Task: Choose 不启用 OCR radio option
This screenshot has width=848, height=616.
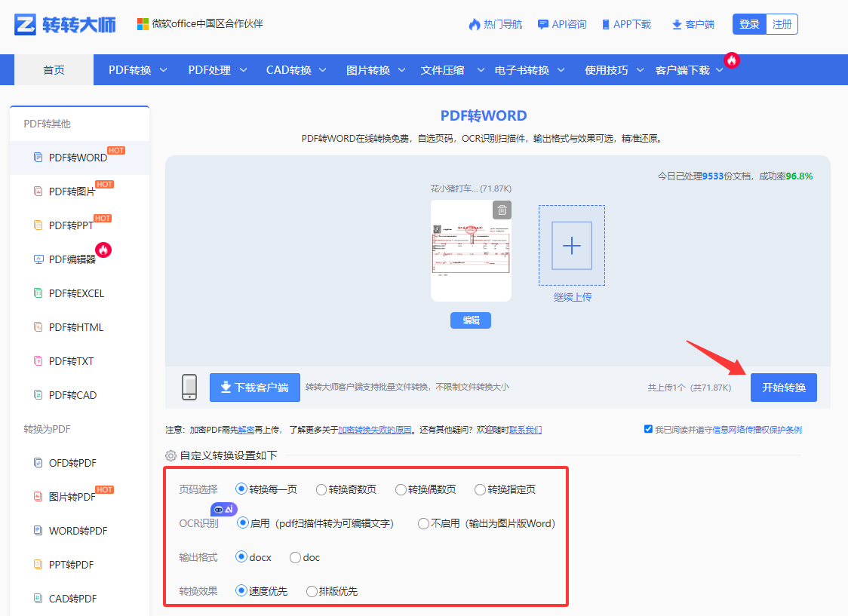Action: tap(423, 523)
